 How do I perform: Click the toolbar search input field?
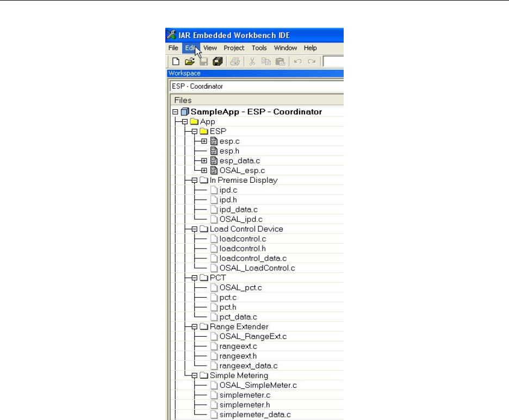(333, 61)
